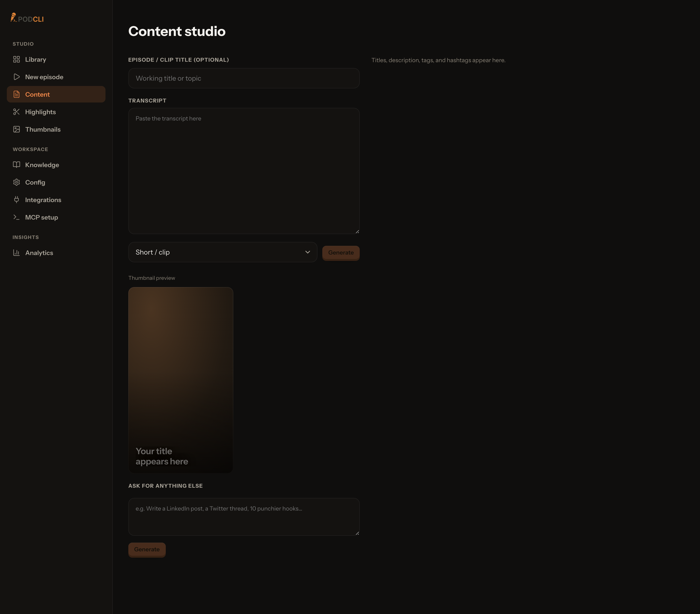Click the Thumbnails image icon
The height and width of the screenshot is (614, 700).
point(17,129)
